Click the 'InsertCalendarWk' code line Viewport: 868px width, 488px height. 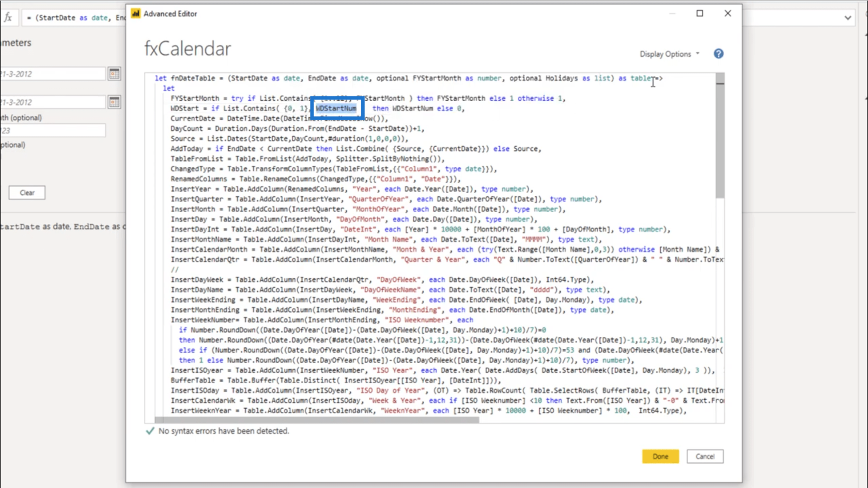click(447, 400)
